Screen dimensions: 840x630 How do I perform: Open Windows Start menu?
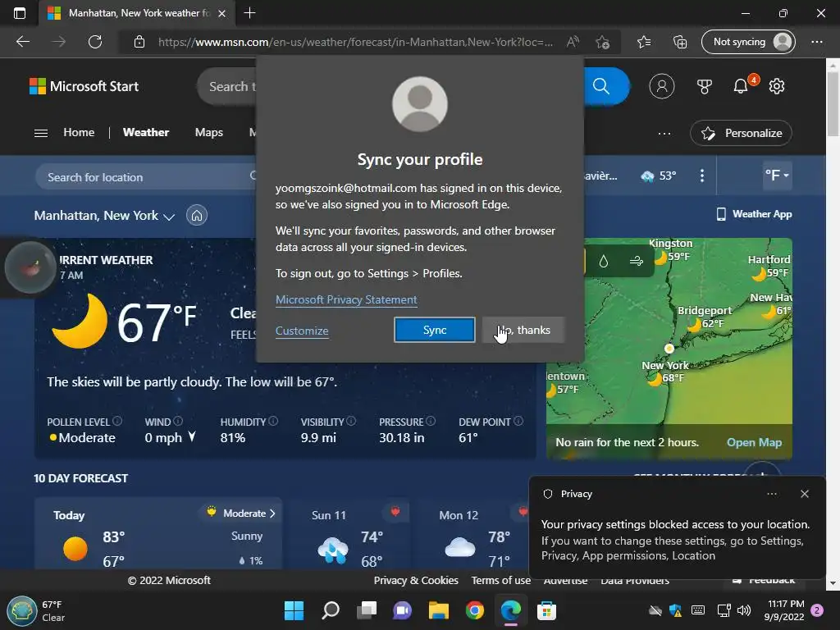[294, 610]
